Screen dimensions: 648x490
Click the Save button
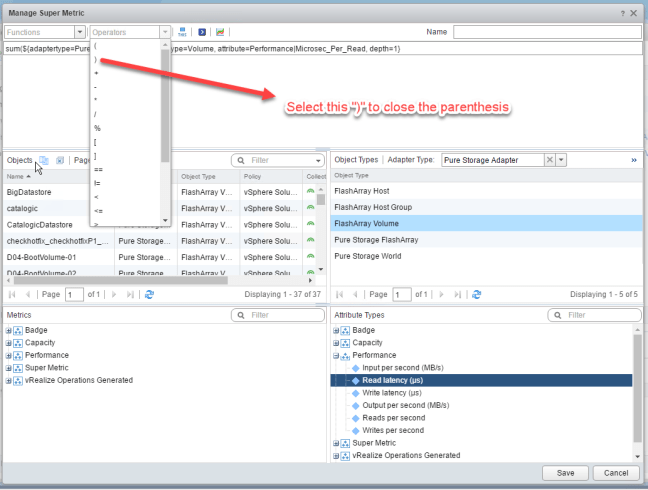[x=565, y=472]
